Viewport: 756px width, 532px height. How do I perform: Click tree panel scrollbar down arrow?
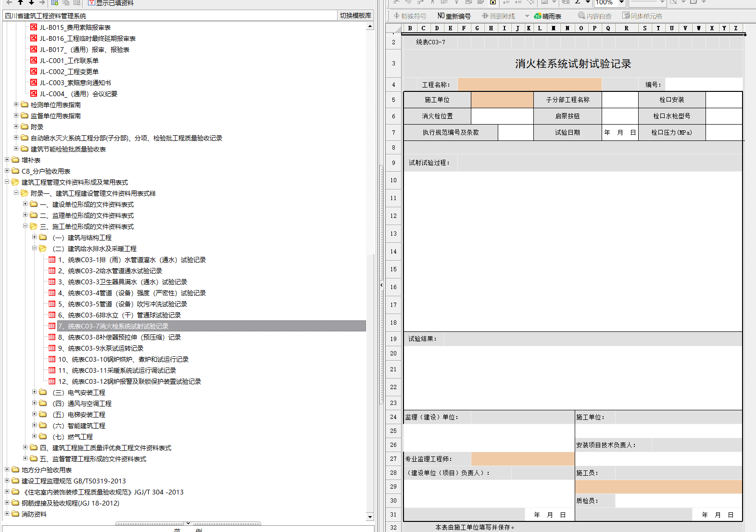point(370,517)
